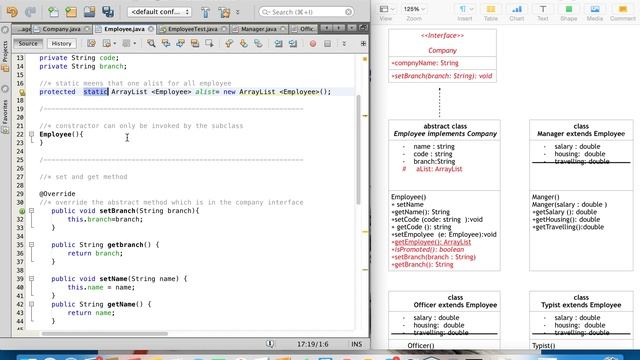Screen dimensions: 640x360
Task: Click the override marker icon at line 31
Action: tap(22, 211)
